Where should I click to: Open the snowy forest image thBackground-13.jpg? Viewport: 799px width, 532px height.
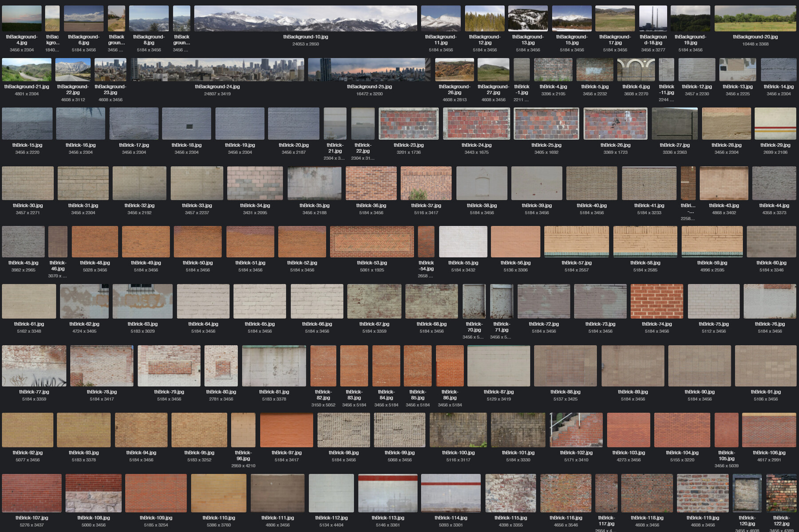pyautogui.click(x=529, y=18)
